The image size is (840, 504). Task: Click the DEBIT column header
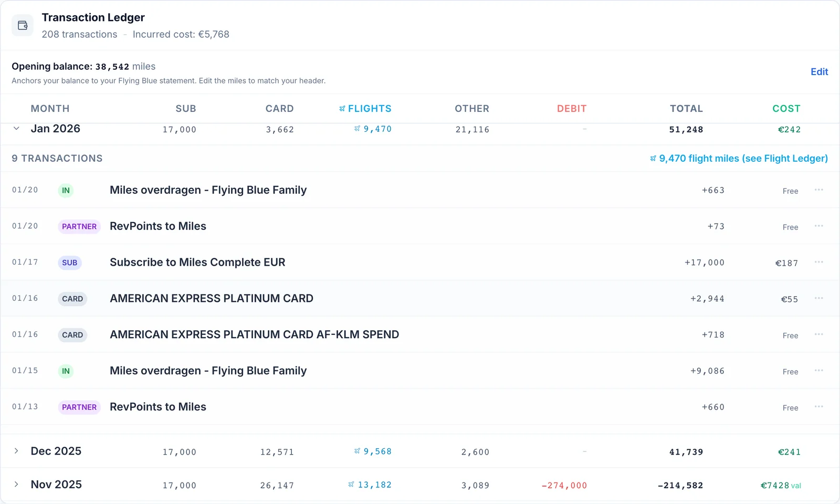pyautogui.click(x=572, y=109)
